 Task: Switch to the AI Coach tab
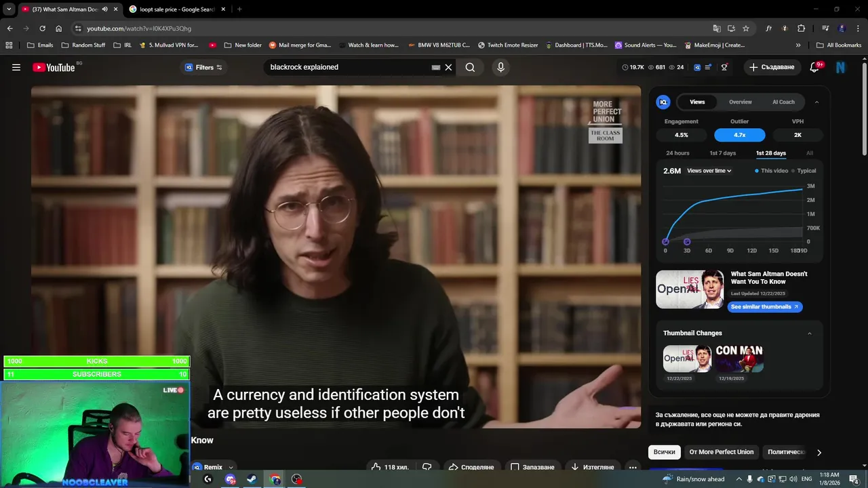point(783,102)
